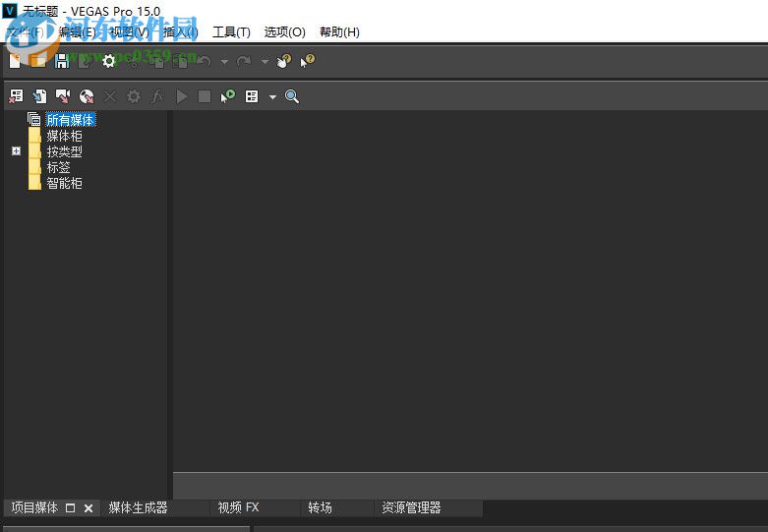Open the 工具(T) menu
The width and height of the screenshot is (768, 532).
(231, 32)
